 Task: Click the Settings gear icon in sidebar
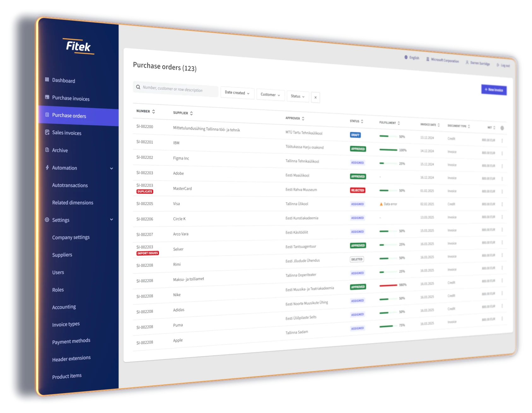(x=47, y=219)
